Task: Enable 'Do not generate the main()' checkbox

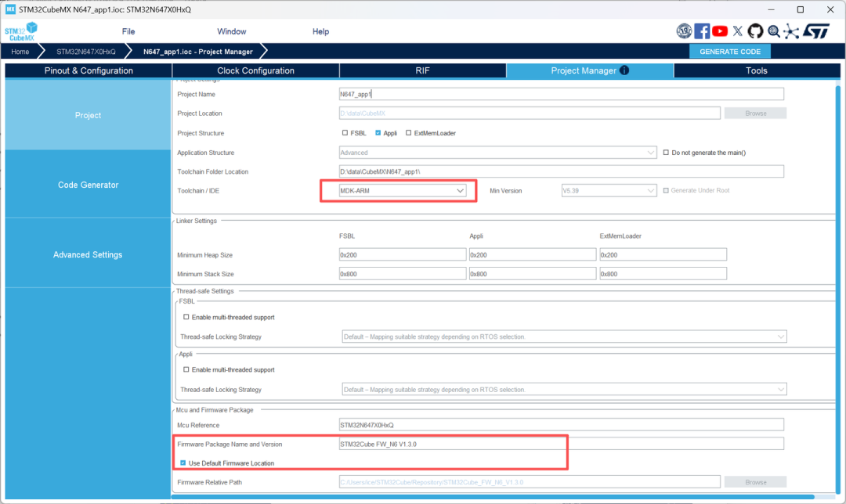Action: click(666, 153)
